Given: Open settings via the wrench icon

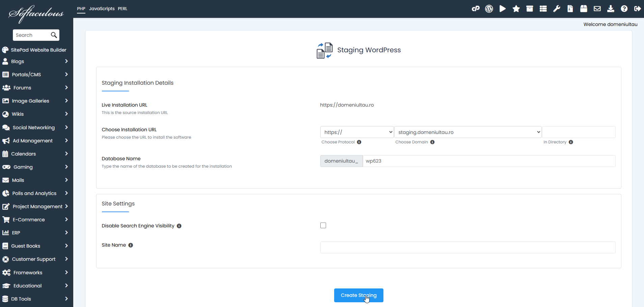Looking at the screenshot, I should click(557, 9).
